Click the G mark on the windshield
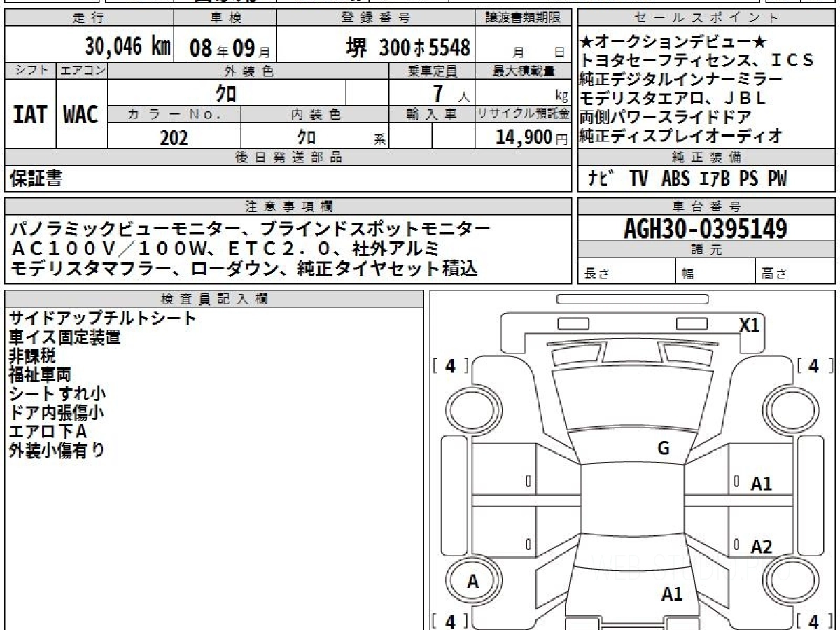840x630 pixels. pos(664,449)
